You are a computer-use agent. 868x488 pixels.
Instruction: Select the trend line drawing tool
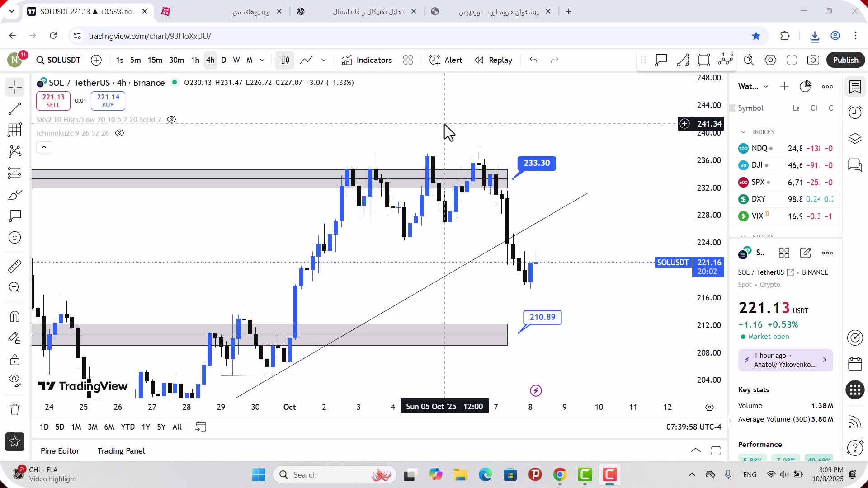[x=15, y=108]
